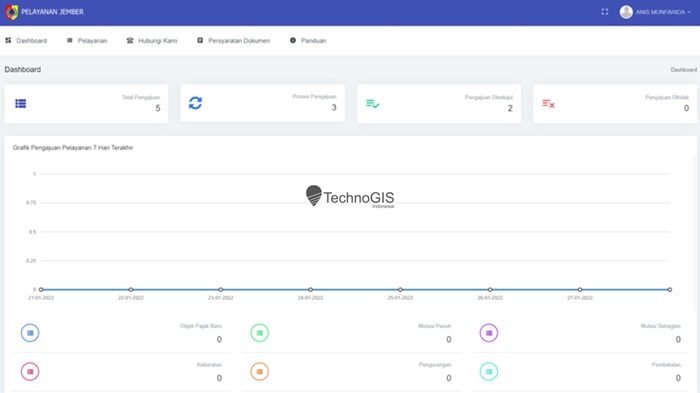Click the Dashboard breadcrumb link at right
The image size is (700, 393).
tap(683, 70)
